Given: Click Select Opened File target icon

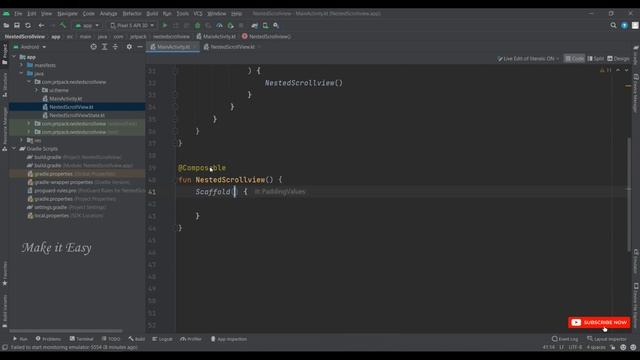Looking at the screenshot, I should coord(93,47).
